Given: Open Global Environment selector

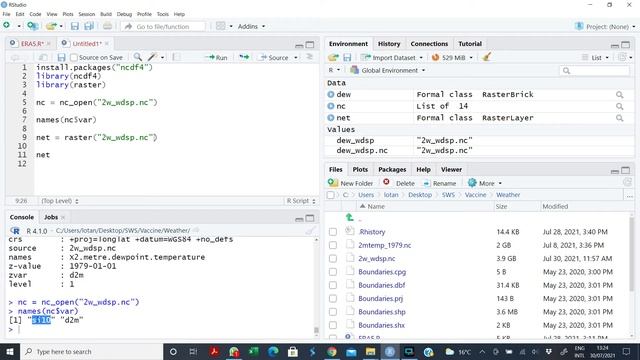Looking at the screenshot, I should coord(388,70).
